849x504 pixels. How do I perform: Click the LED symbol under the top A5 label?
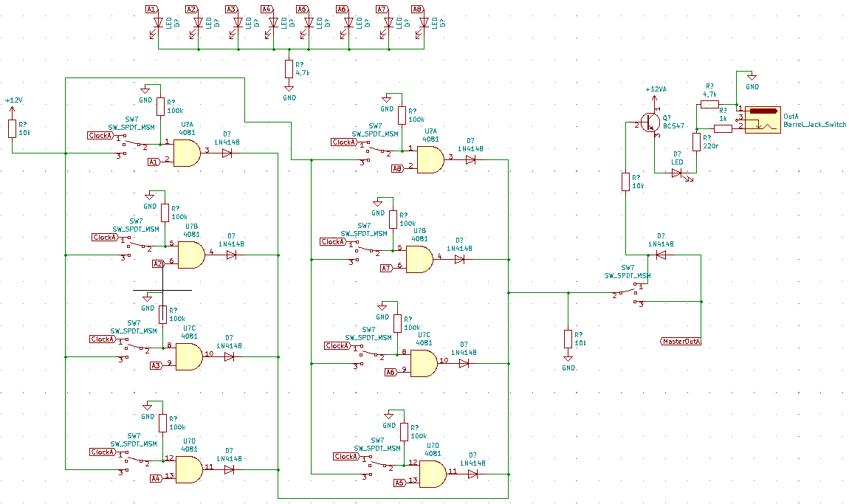308,25
